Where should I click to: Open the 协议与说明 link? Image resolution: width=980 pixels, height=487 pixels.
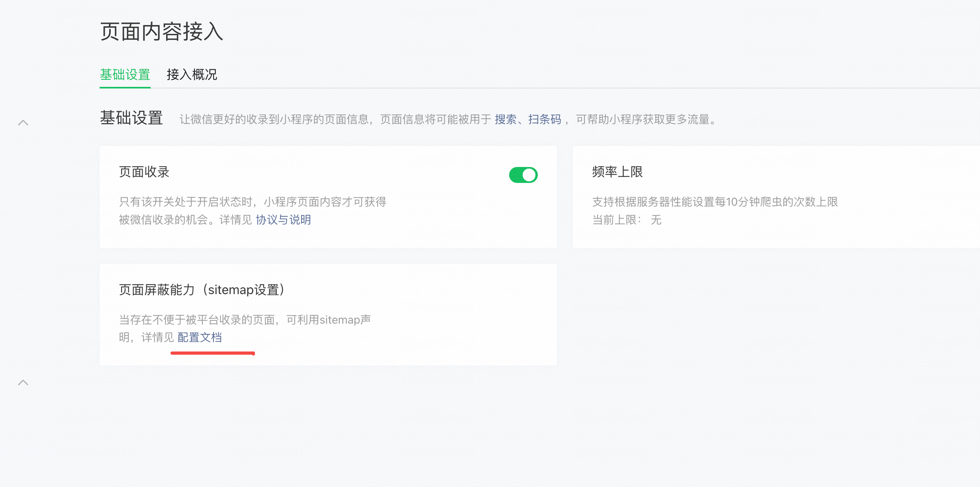(283, 220)
